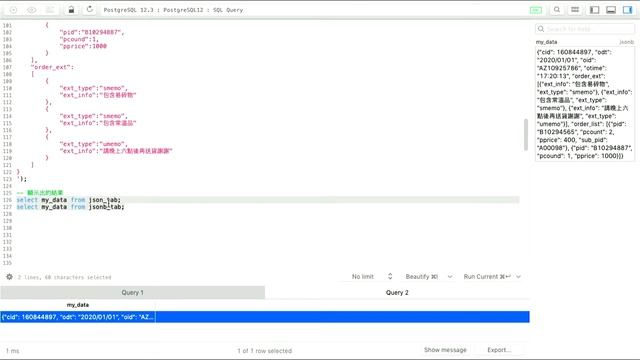
Task: Click the green SQL button in toolbar
Action: point(536,10)
